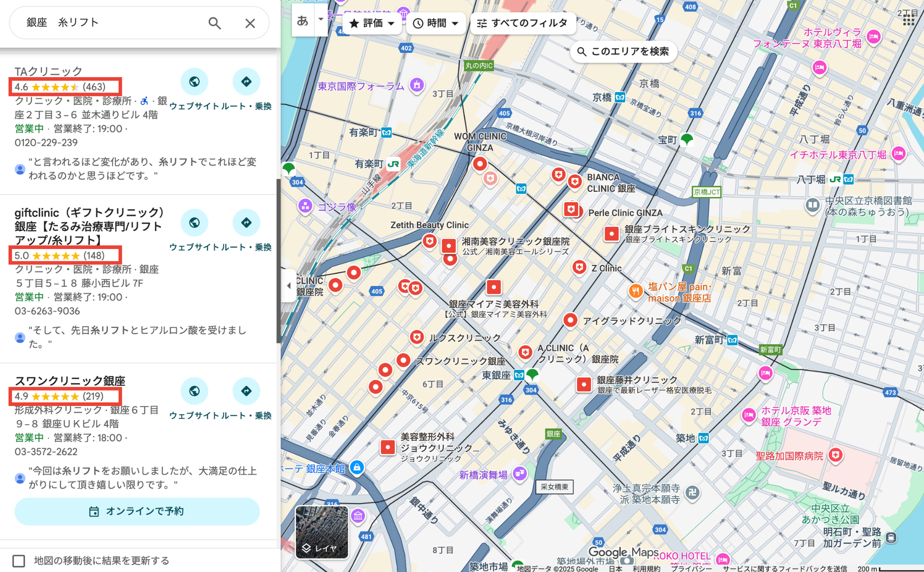Collapse the side panel arrow
Viewport: 924px width, 572px height.
click(289, 286)
